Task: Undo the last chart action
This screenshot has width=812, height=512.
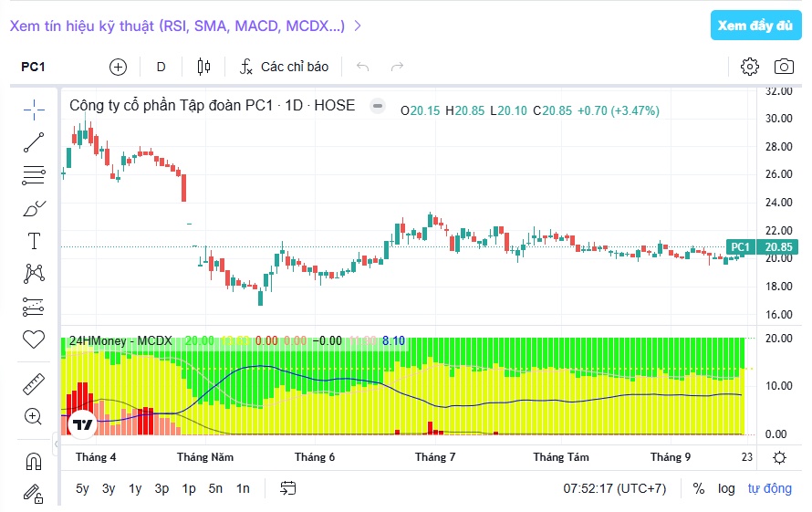Action: pyautogui.click(x=362, y=67)
